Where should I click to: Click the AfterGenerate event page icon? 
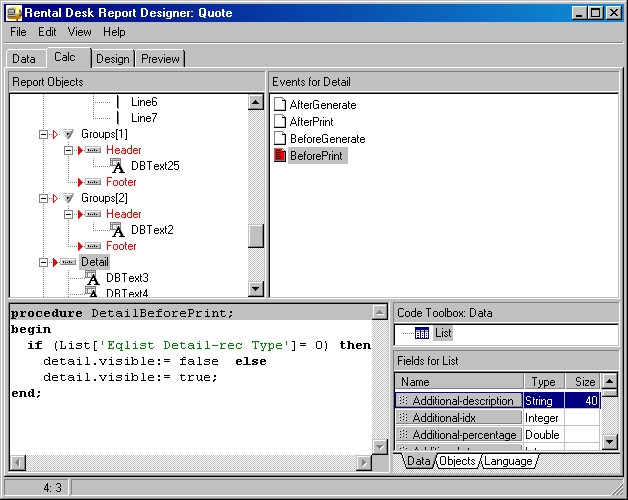click(280, 105)
